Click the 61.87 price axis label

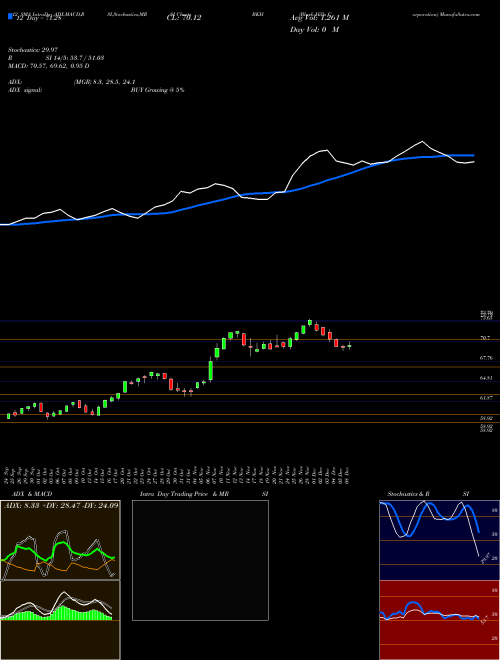(x=486, y=398)
